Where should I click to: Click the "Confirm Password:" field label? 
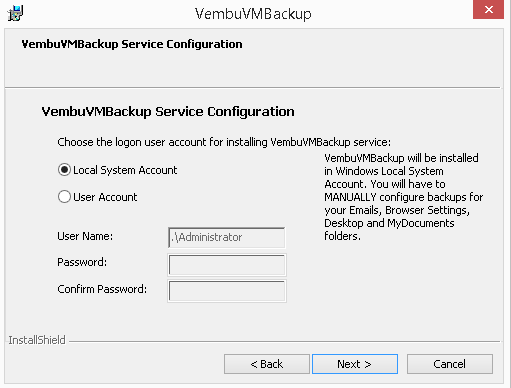102,289
